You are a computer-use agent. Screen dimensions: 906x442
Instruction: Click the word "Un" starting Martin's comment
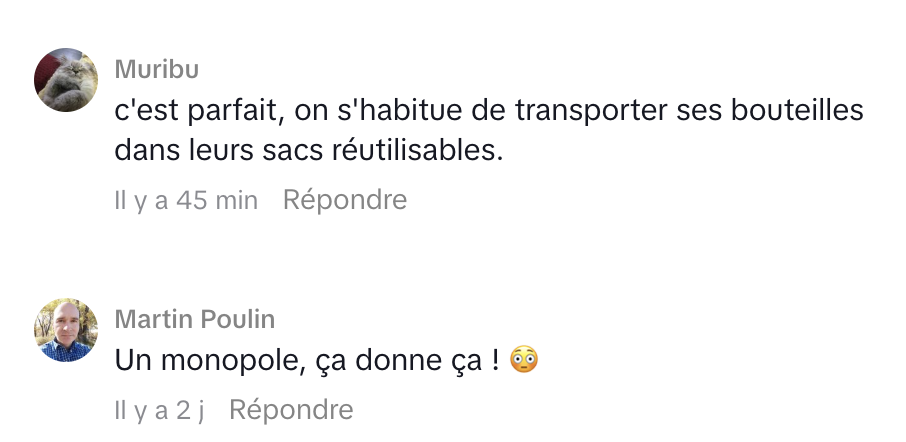coord(130,360)
